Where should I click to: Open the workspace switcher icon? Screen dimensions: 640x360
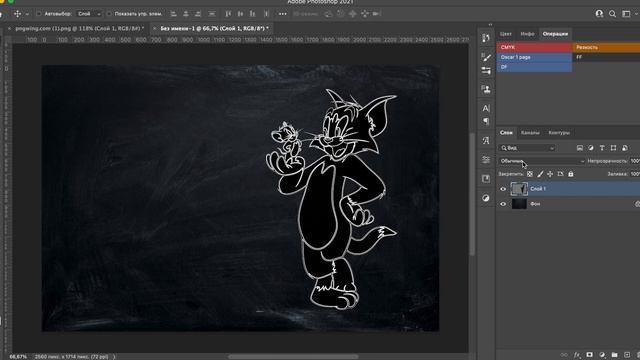[x=627, y=14]
